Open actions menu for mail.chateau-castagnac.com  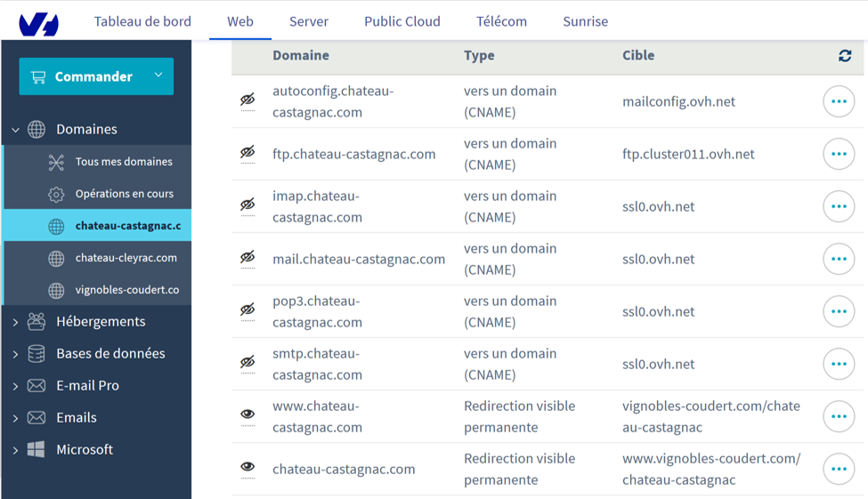839,259
